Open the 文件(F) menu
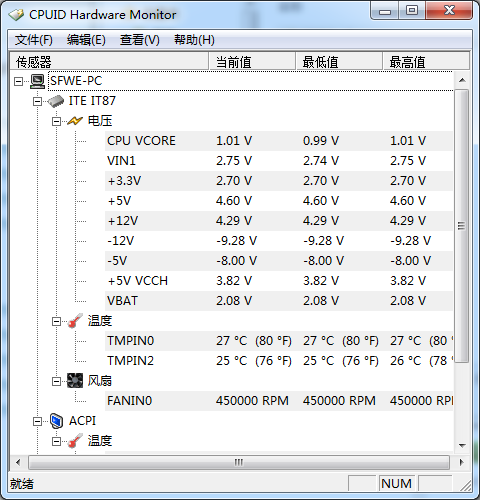The width and height of the screenshot is (480, 500). coord(34,40)
